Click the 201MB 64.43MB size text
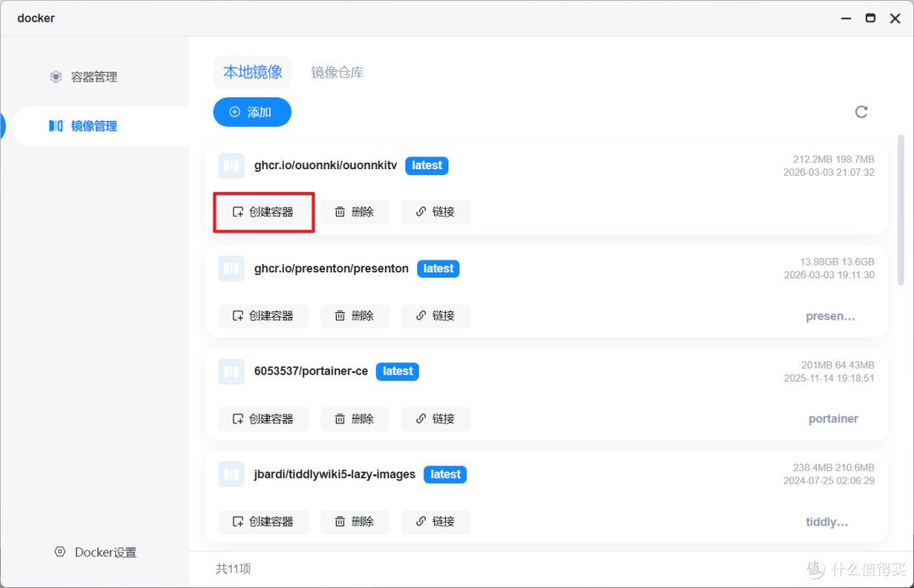The height and width of the screenshot is (588, 914). (838, 365)
